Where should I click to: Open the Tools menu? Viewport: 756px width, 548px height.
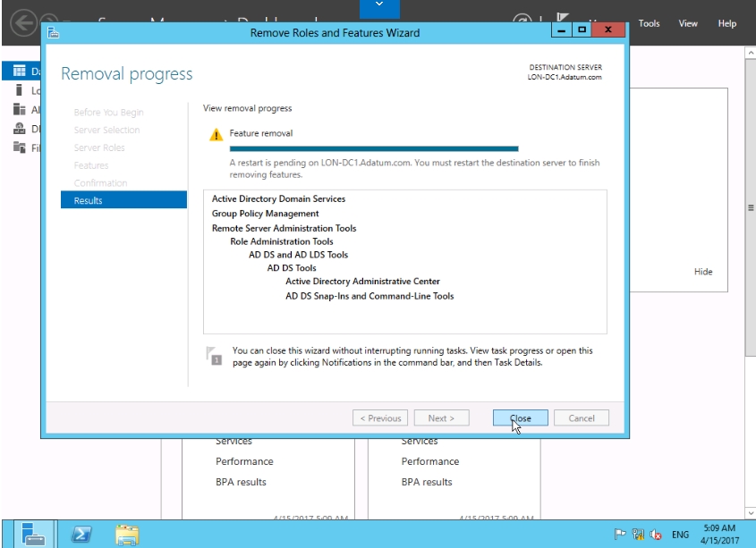(650, 23)
